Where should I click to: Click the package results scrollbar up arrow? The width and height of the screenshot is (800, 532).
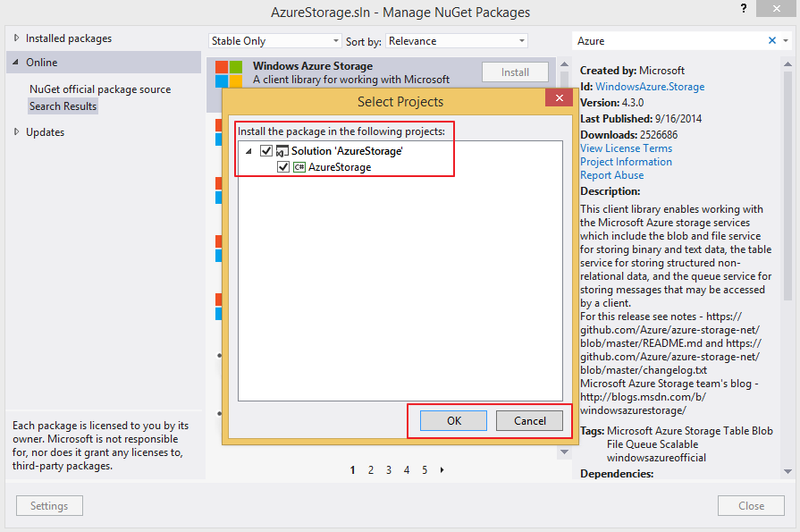coord(563,63)
